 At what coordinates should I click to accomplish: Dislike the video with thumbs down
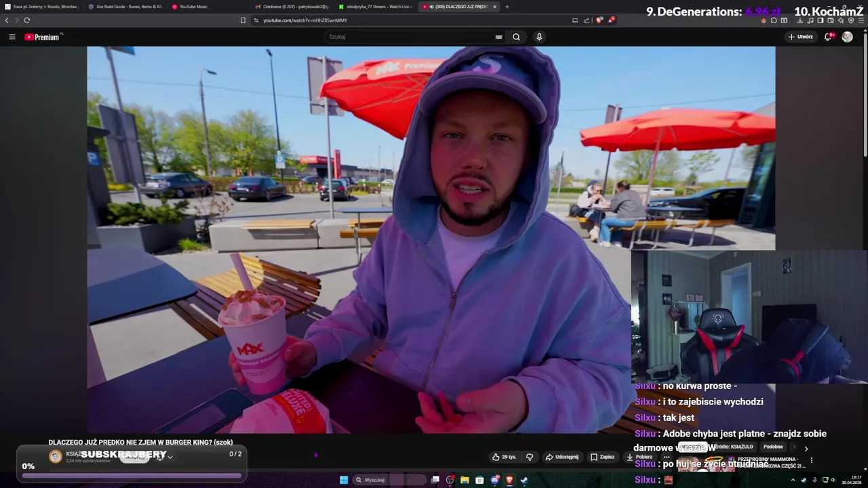530,457
